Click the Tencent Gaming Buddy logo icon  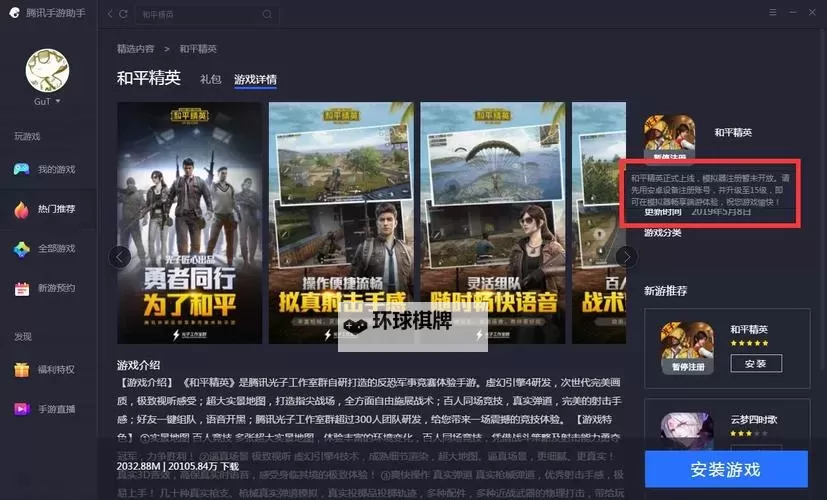coord(14,13)
